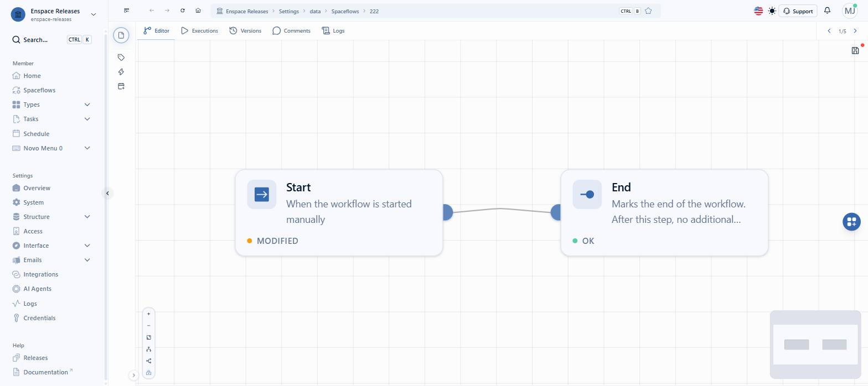Click the calendar-plus schedule icon
Image resolution: width=868 pixels, height=386 pixels.
121,86
